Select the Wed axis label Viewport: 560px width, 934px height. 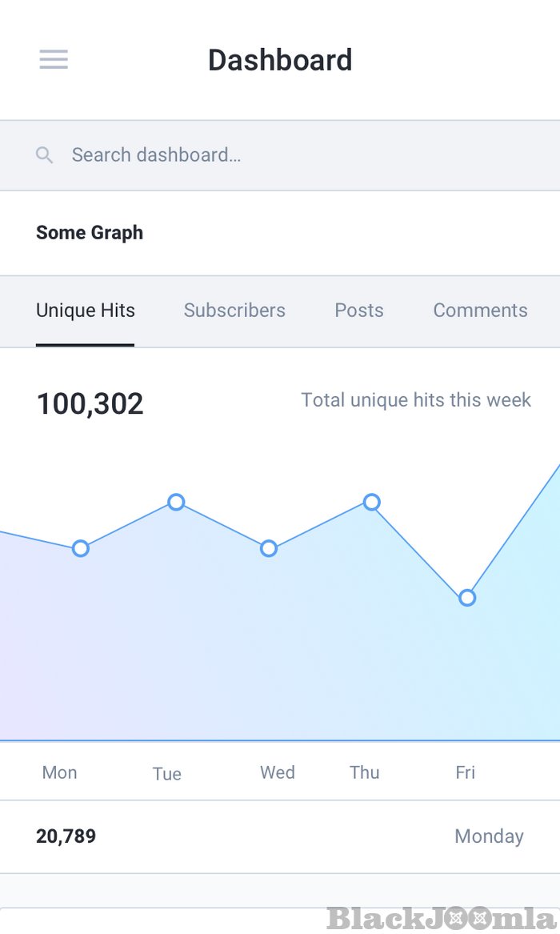(278, 772)
